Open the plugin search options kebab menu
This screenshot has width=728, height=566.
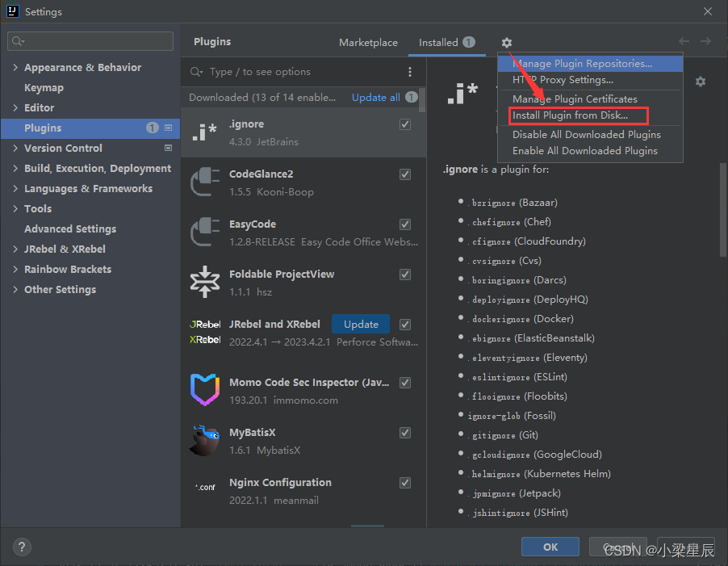pyautogui.click(x=409, y=72)
